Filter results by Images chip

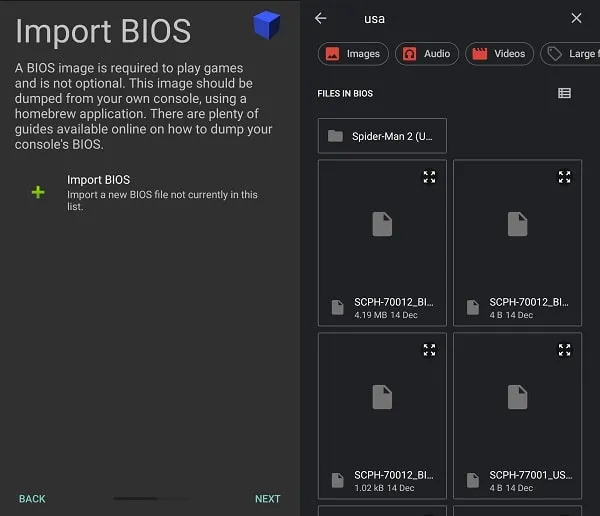pyautogui.click(x=353, y=54)
